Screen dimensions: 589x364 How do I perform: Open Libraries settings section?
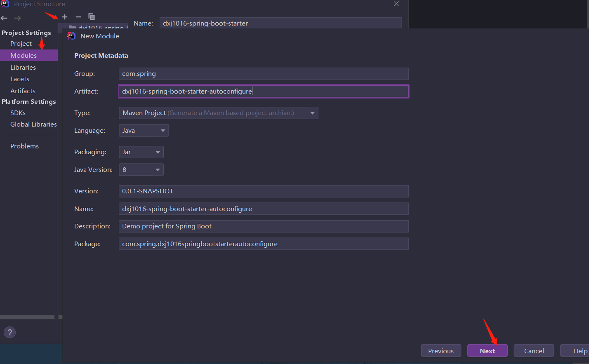point(23,67)
